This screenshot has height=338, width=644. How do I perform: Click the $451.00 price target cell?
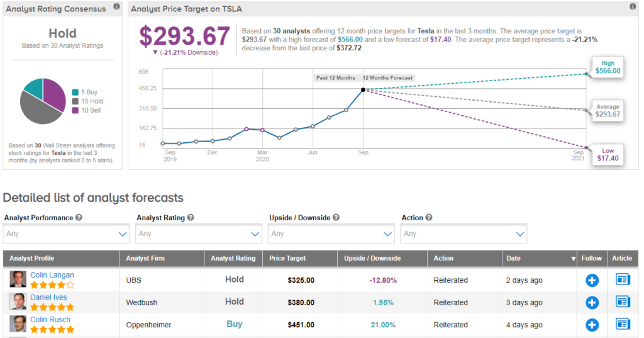[301, 325]
